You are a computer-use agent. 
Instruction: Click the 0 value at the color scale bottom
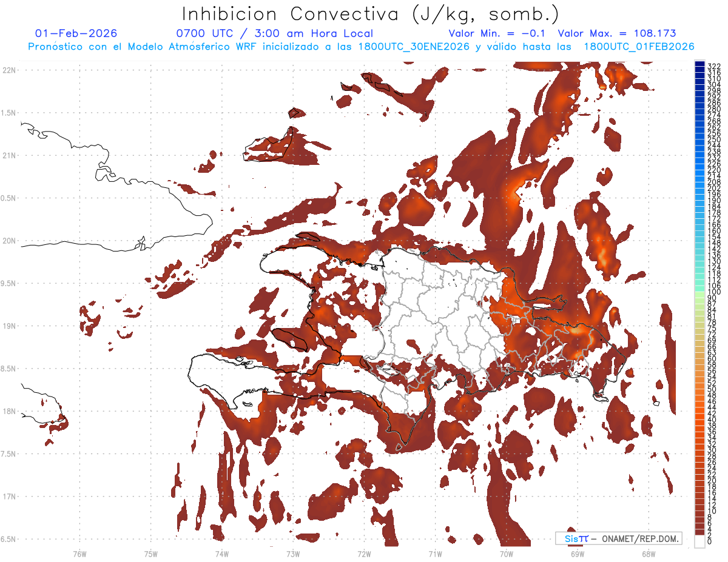coord(710,541)
